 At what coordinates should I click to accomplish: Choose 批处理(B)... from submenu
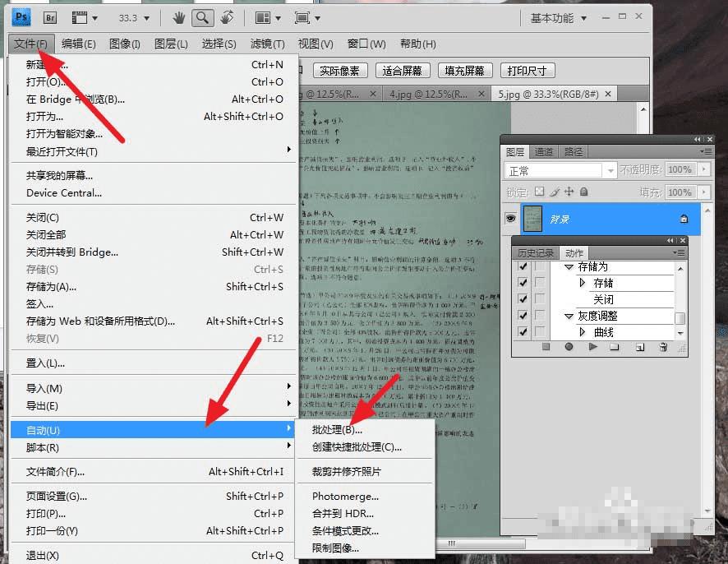pyautogui.click(x=337, y=430)
